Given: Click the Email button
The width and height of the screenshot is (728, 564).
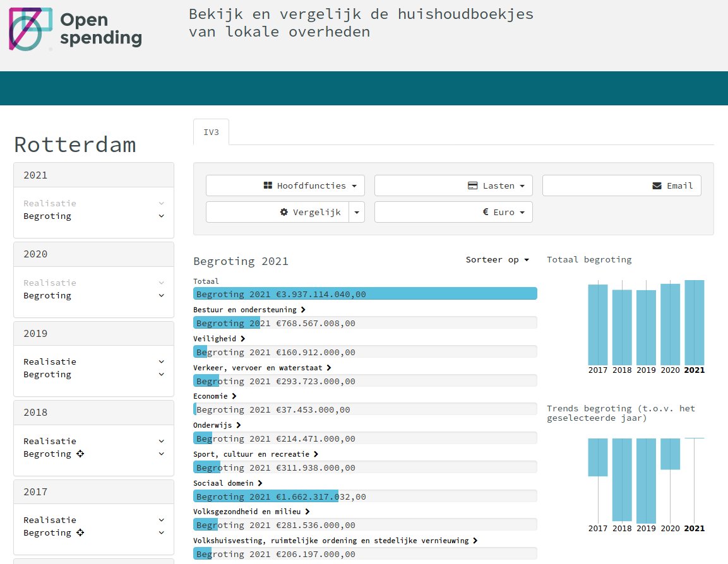Looking at the screenshot, I should [x=621, y=185].
